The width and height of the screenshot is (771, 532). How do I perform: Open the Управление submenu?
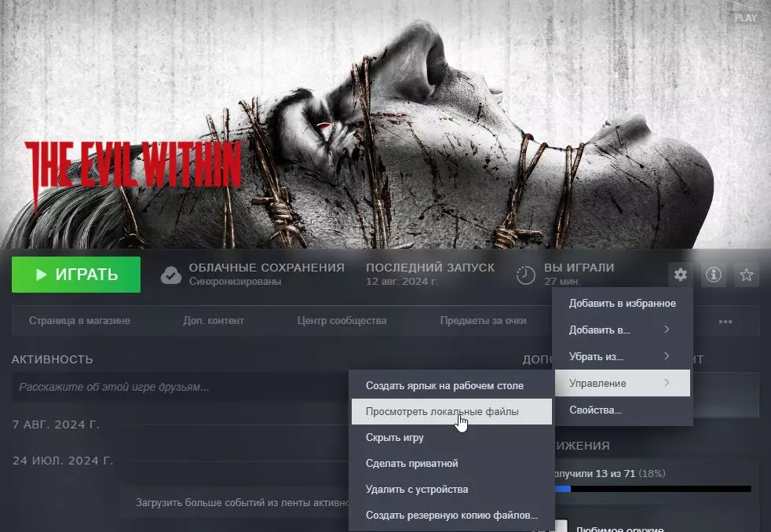click(622, 383)
